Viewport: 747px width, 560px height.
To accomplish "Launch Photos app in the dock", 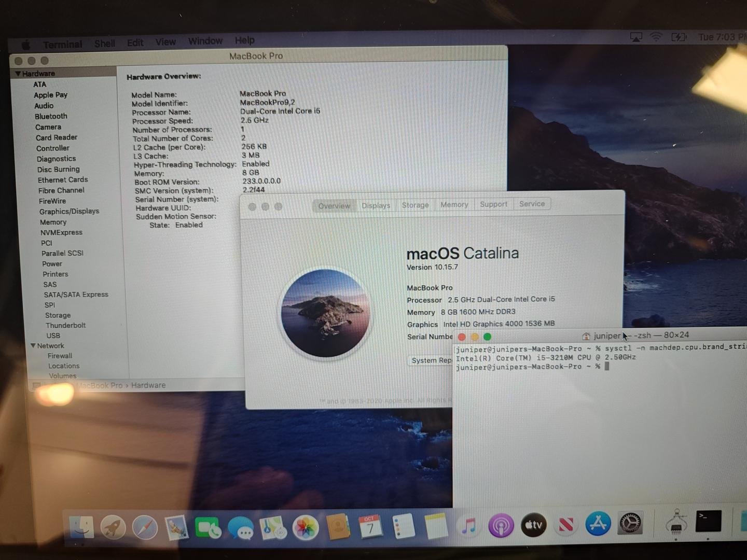I will pos(306,528).
